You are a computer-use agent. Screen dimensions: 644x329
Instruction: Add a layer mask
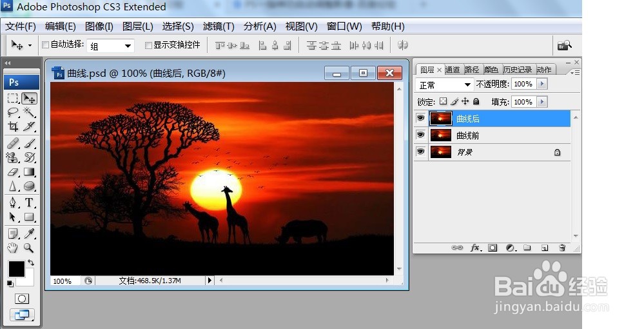tap(493, 248)
